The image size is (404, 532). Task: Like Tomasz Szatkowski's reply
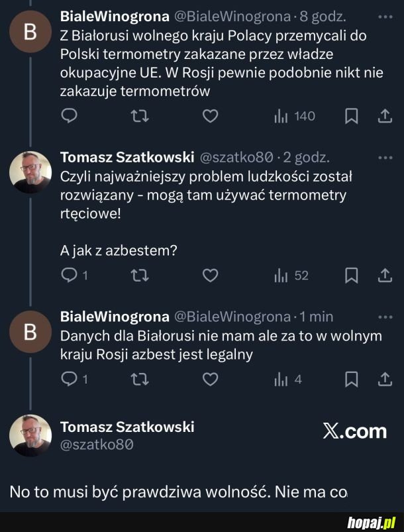(x=209, y=275)
